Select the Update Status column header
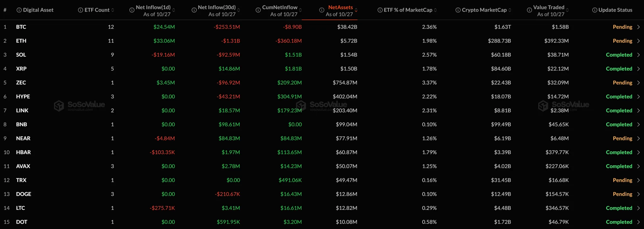 coord(615,10)
